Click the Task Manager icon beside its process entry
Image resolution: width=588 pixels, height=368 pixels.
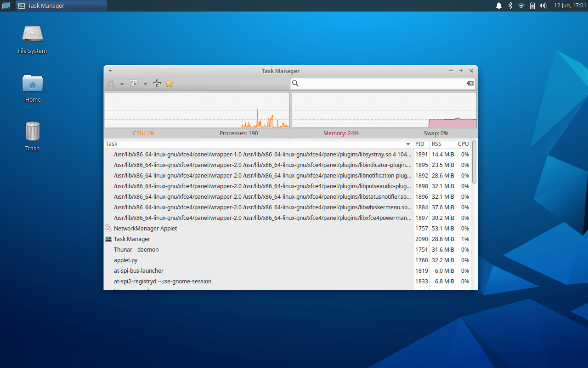pos(108,239)
